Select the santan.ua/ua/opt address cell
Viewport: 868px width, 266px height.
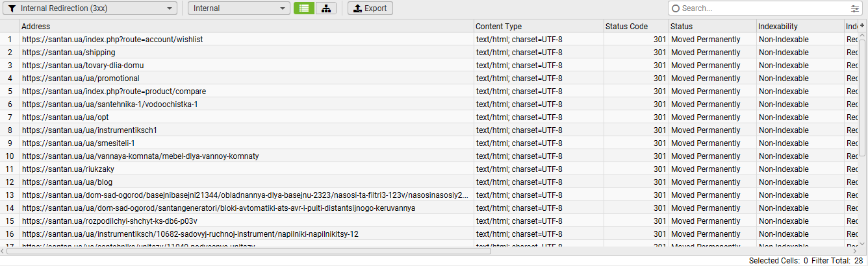(x=65, y=117)
